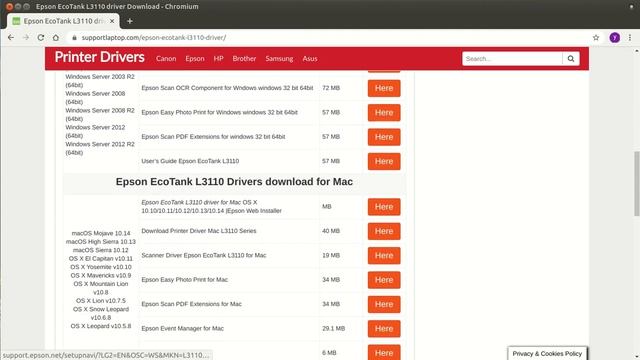Click the '72 MB' size cell
The width and height of the screenshot is (640, 360).
point(331,88)
